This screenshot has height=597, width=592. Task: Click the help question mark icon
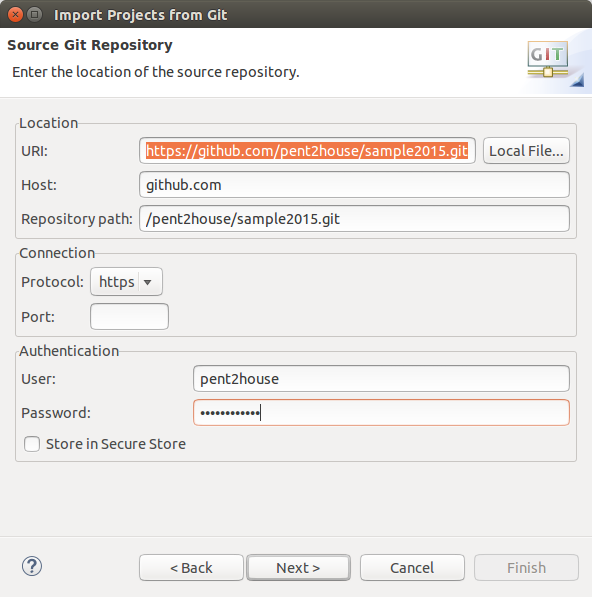coord(32,566)
